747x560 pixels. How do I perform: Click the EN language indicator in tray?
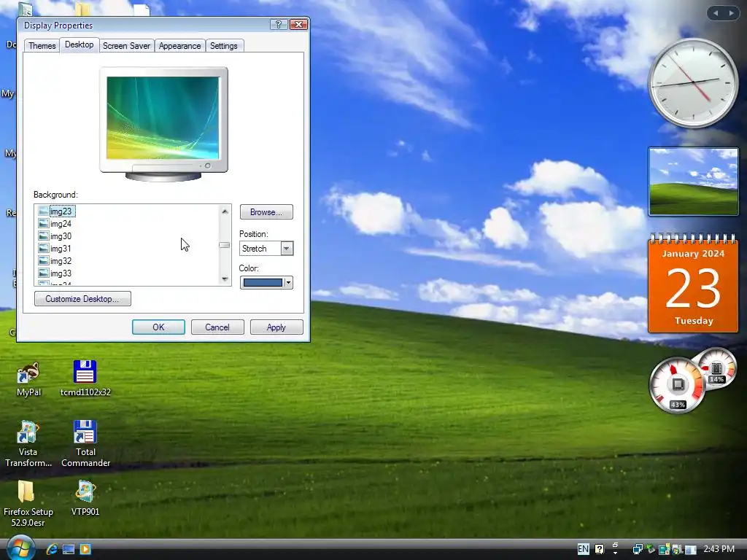(x=583, y=549)
